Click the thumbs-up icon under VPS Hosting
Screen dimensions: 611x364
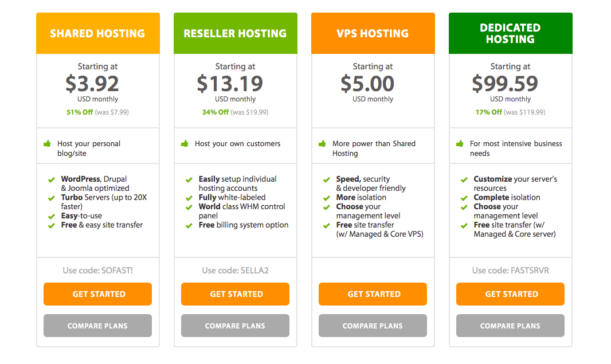tap(322, 143)
